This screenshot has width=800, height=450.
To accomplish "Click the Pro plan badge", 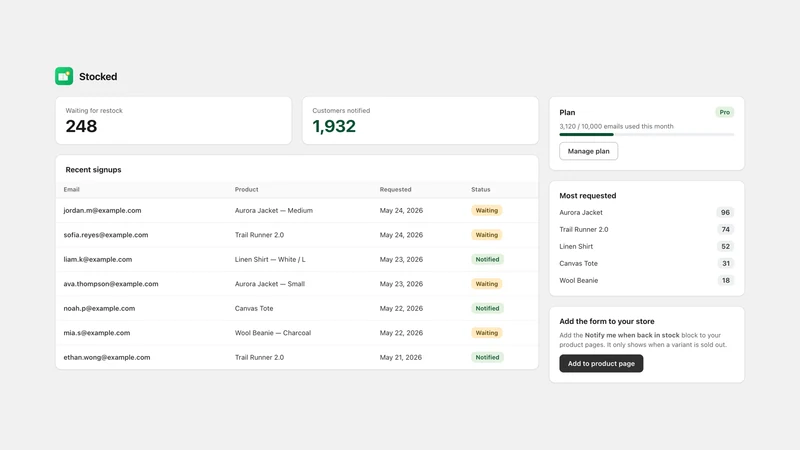I will (x=724, y=112).
